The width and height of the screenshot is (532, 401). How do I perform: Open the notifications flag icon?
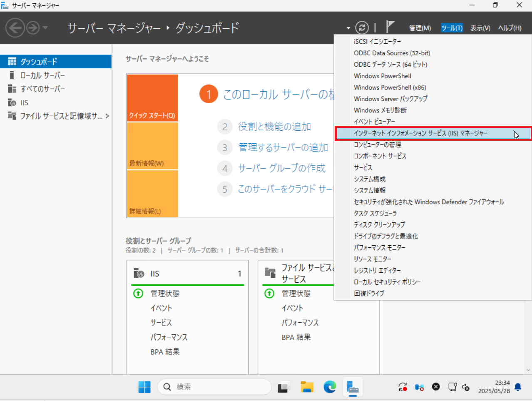click(390, 27)
